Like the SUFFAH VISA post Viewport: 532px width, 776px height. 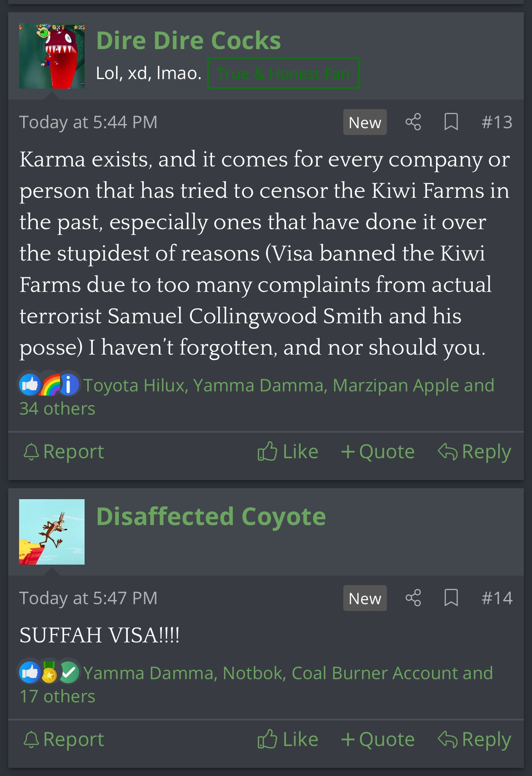pyautogui.click(x=288, y=740)
